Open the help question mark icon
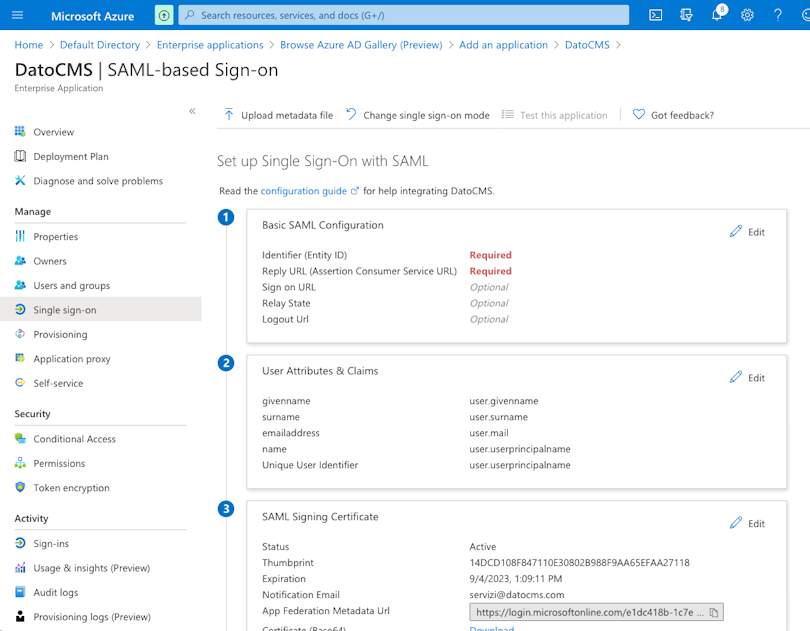Screen dimensions: 810x631 (x=777, y=16)
